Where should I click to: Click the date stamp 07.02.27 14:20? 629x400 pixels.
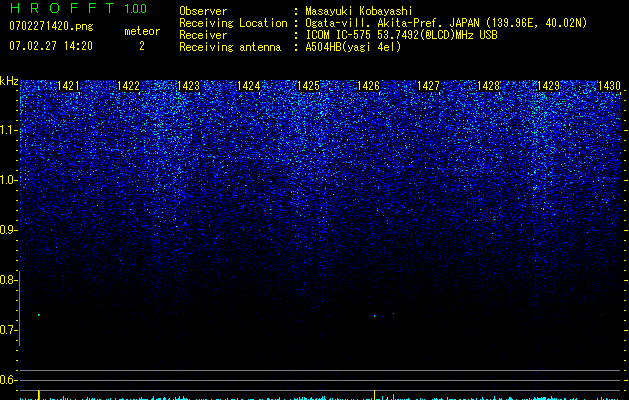pyautogui.click(x=51, y=46)
